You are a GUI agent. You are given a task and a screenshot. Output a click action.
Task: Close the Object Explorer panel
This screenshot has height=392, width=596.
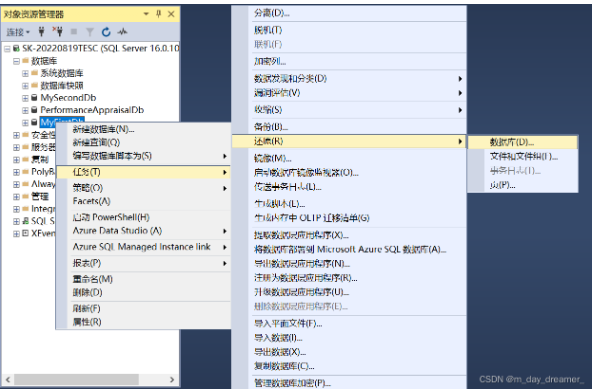pyautogui.click(x=171, y=14)
